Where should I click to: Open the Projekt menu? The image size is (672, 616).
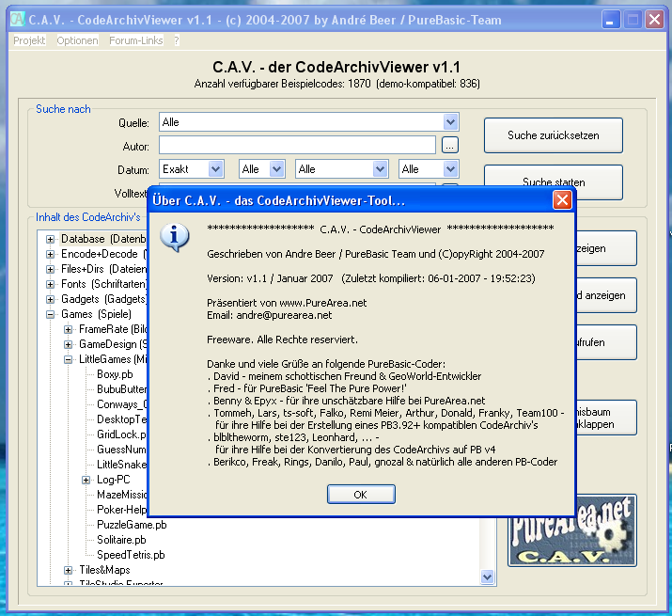(x=29, y=40)
